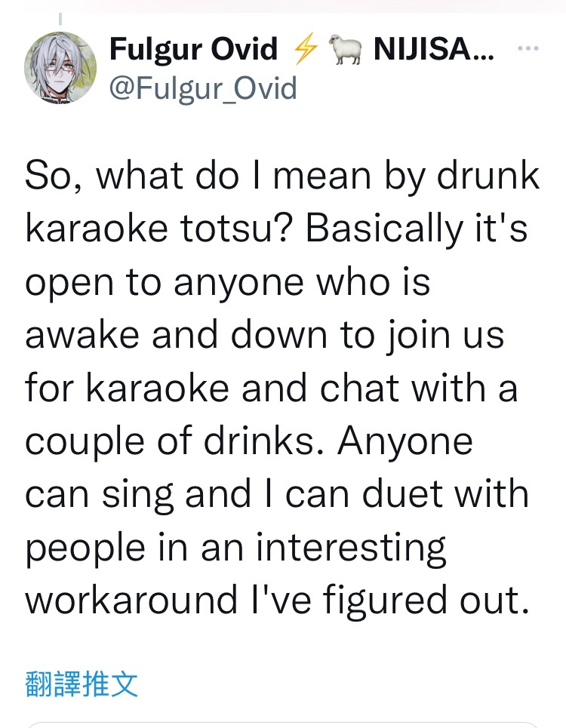Select the word "Basically" in the tweet

[x=384, y=229]
